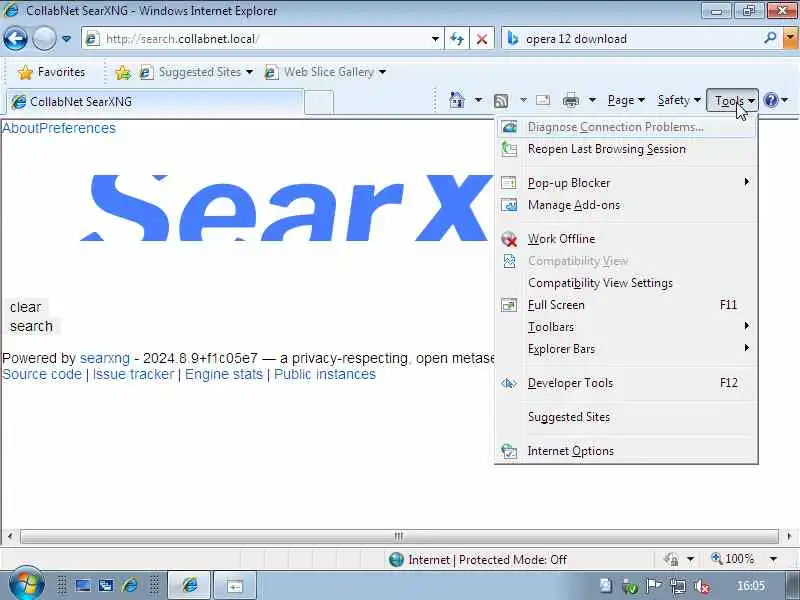Open Developer Tools from menu
The image size is (800, 600).
click(x=626, y=383)
